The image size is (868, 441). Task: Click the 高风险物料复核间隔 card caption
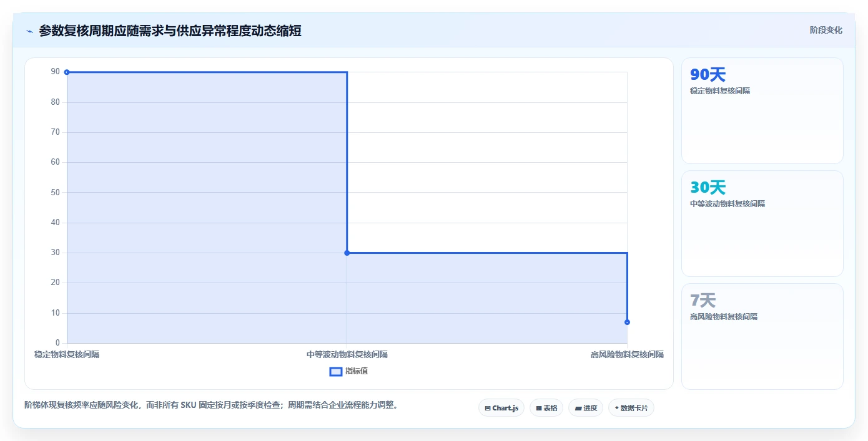(x=724, y=317)
